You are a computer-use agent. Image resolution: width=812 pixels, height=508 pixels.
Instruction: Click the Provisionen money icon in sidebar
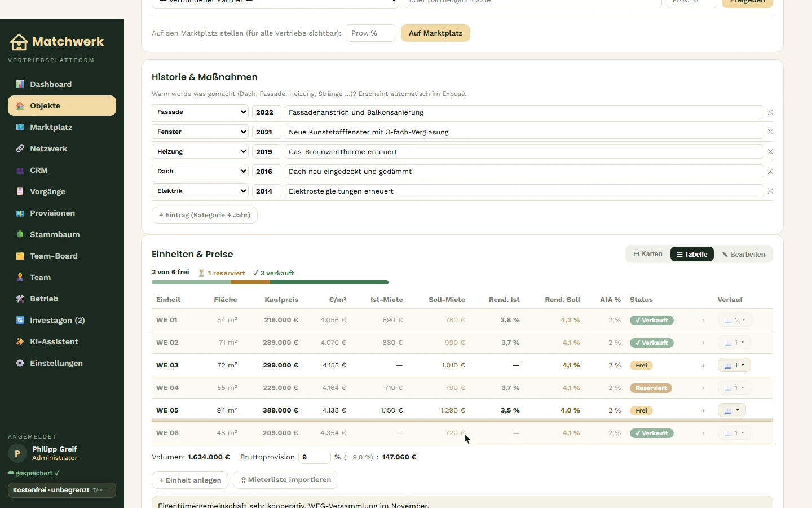click(x=20, y=213)
